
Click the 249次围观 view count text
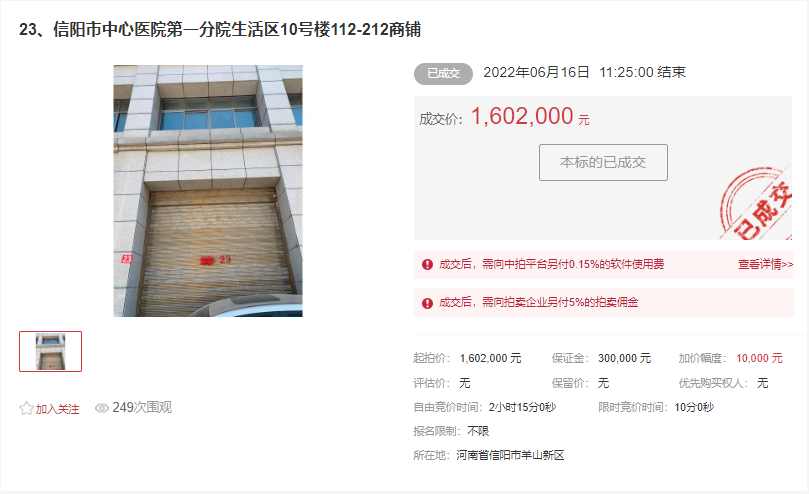tap(142, 408)
